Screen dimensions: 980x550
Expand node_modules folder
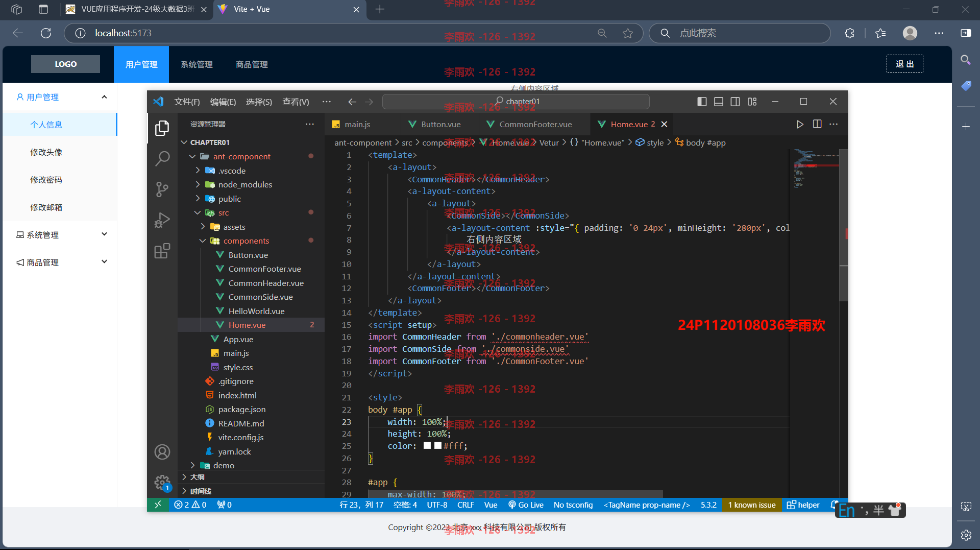point(198,184)
